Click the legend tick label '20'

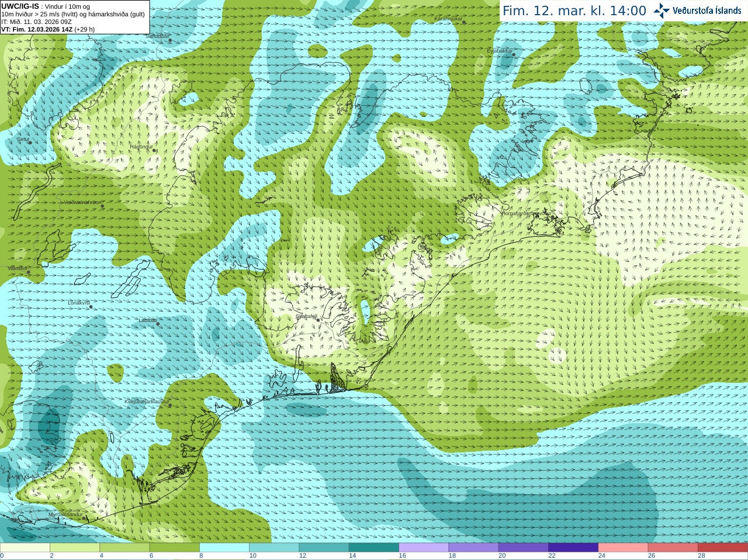point(502,556)
